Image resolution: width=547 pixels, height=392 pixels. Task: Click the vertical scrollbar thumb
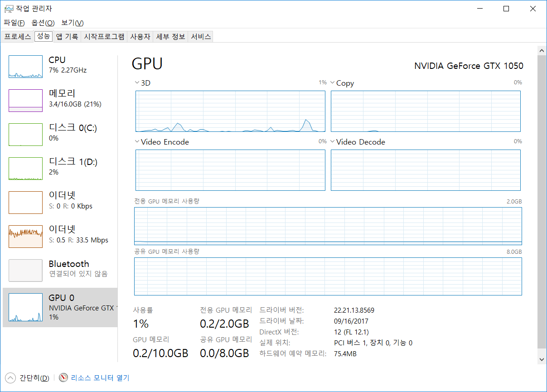(x=541, y=202)
